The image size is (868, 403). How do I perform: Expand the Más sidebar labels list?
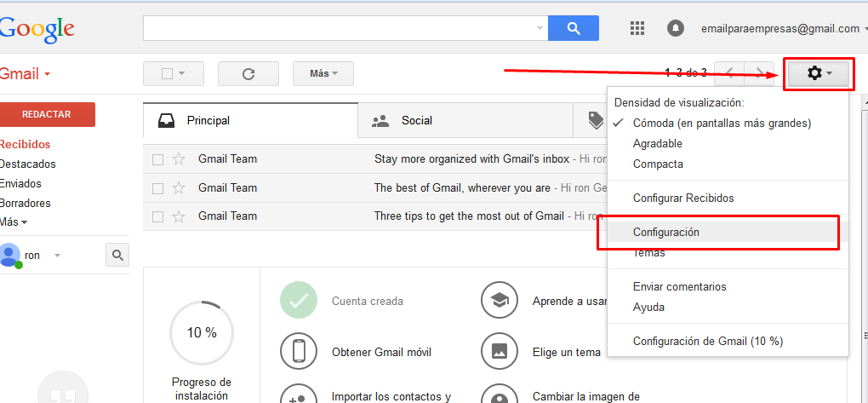tap(14, 222)
